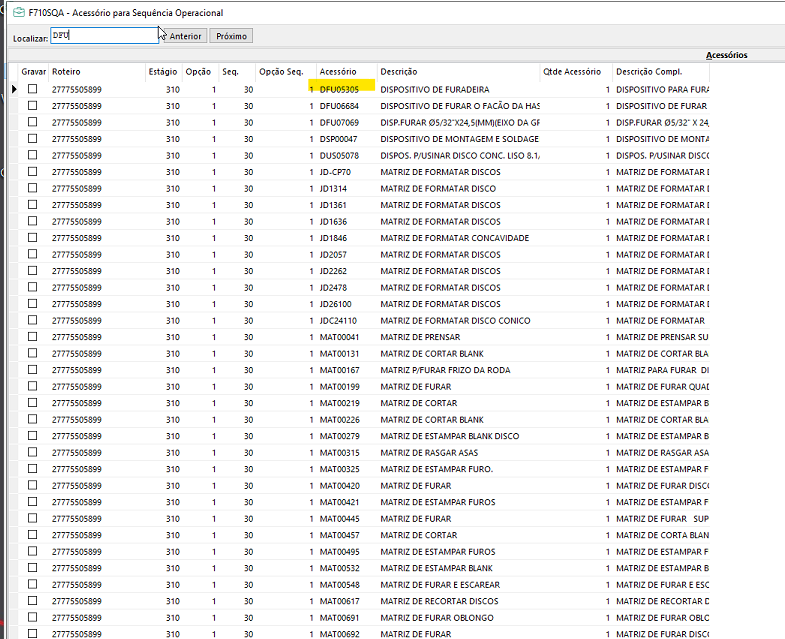Click the F710SQA window title icon
Image resolution: width=785 pixels, height=639 pixels.
pos(17,13)
